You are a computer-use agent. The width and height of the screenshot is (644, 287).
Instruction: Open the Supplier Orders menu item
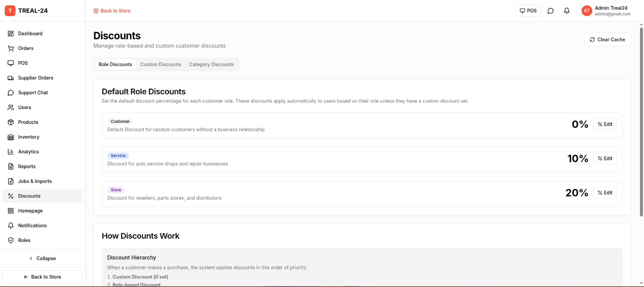[x=42, y=78]
